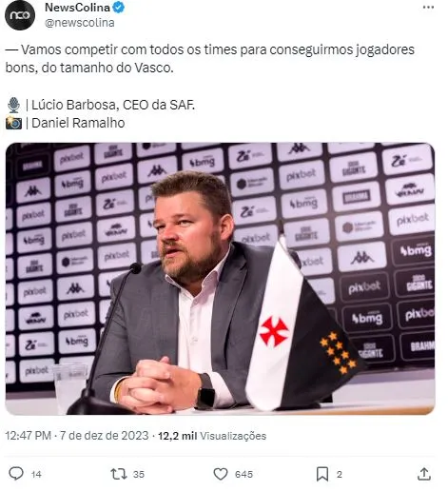Click the 12:47 PM timestamp link
Screen dimensions: 448x491
tap(28, 436)
